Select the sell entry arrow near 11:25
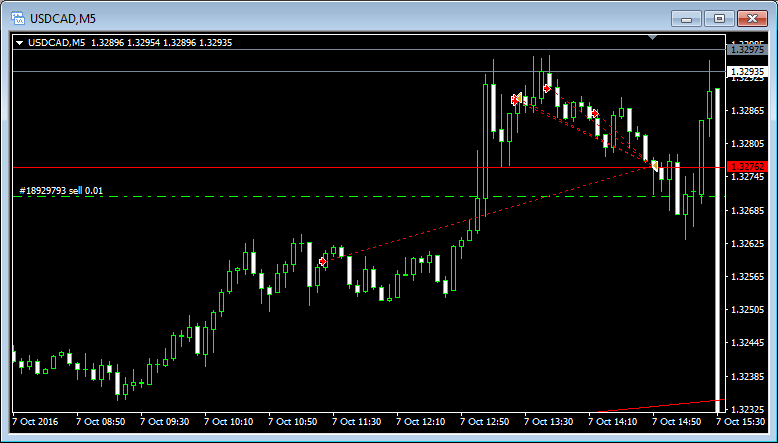 [323, 261]
